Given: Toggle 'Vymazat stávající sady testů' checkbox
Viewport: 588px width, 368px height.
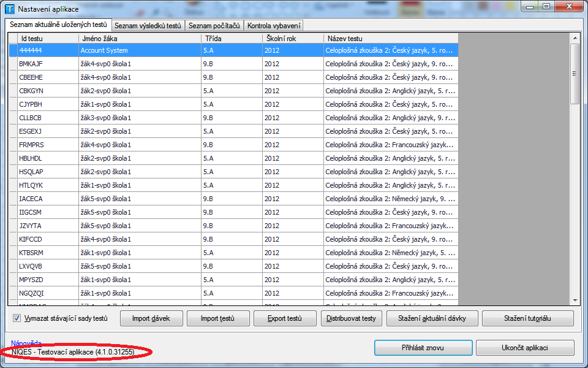Looking at the screenshot, I should coord(17,318).
